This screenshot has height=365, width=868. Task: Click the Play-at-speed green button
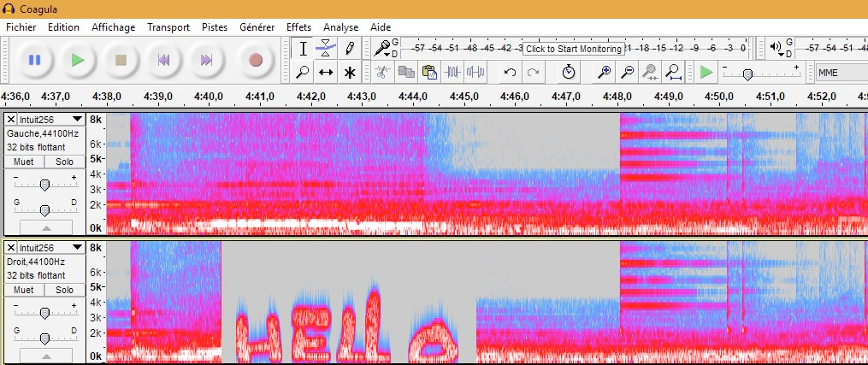706,72
